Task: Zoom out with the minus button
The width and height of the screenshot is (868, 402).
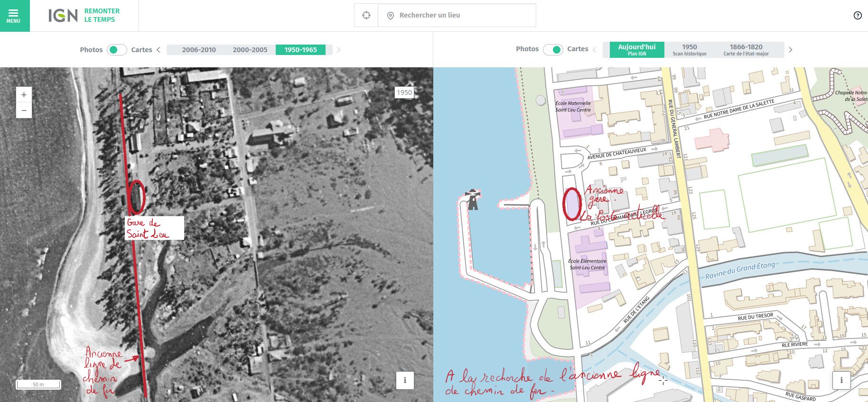Action: (x=24, y=110)
